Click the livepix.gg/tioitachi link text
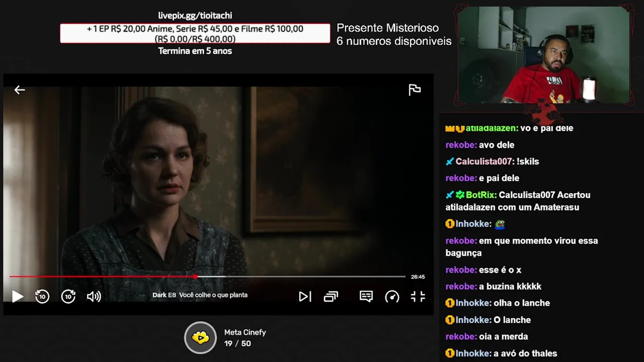The image size is (644, 362). pyautogui.click(x=195, y=16)
